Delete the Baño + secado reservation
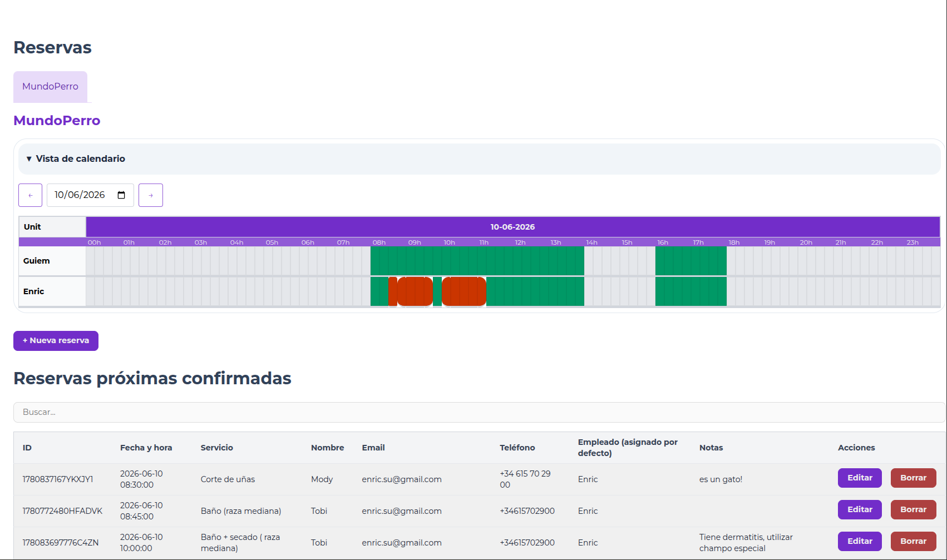The height and width of the screenshot is (560, 947). click(913, 541)
